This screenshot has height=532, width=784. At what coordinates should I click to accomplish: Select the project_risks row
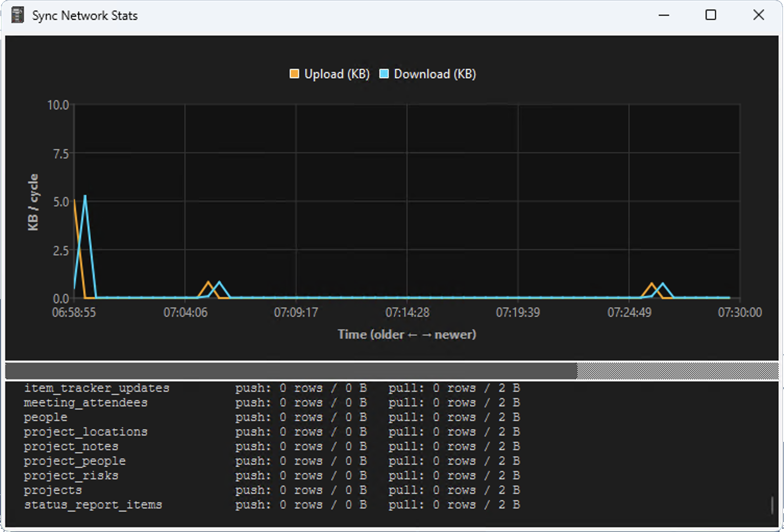coord(272,476)
